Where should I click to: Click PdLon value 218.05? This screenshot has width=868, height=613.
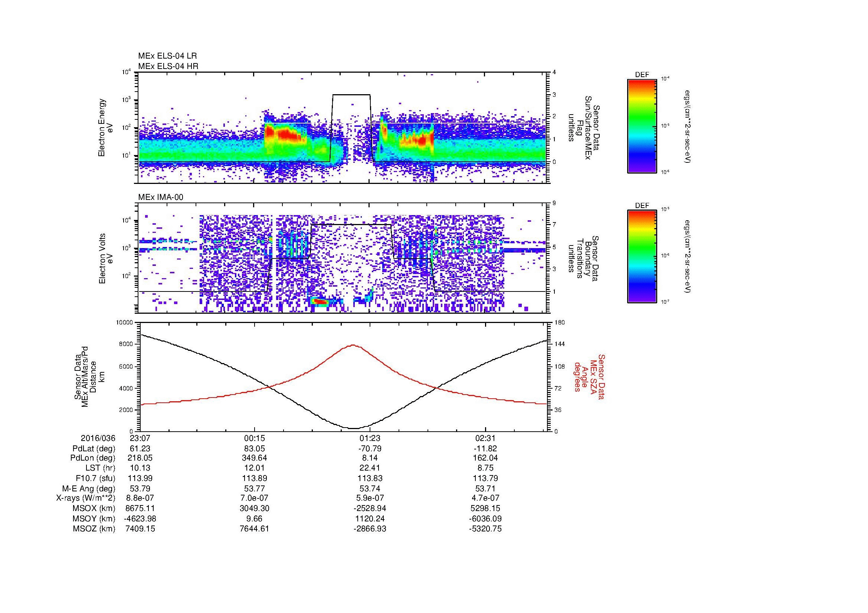(140, 458)
